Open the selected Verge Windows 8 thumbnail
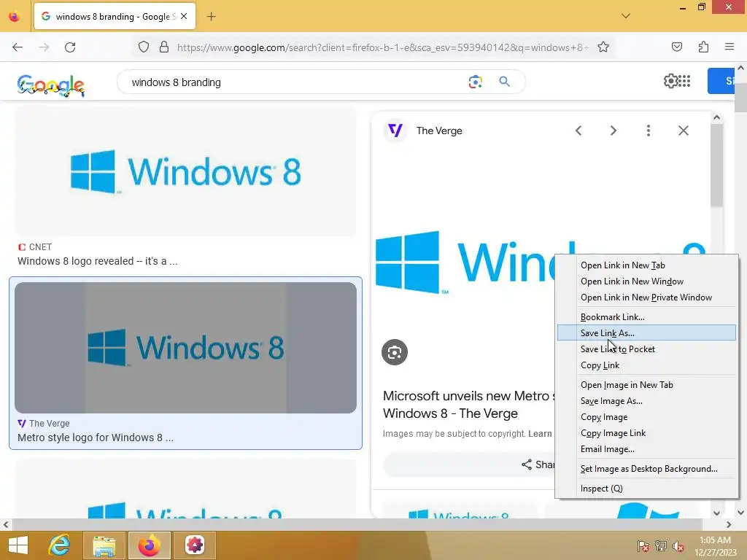This screenshot has width=747, height=560. point(185,348)
